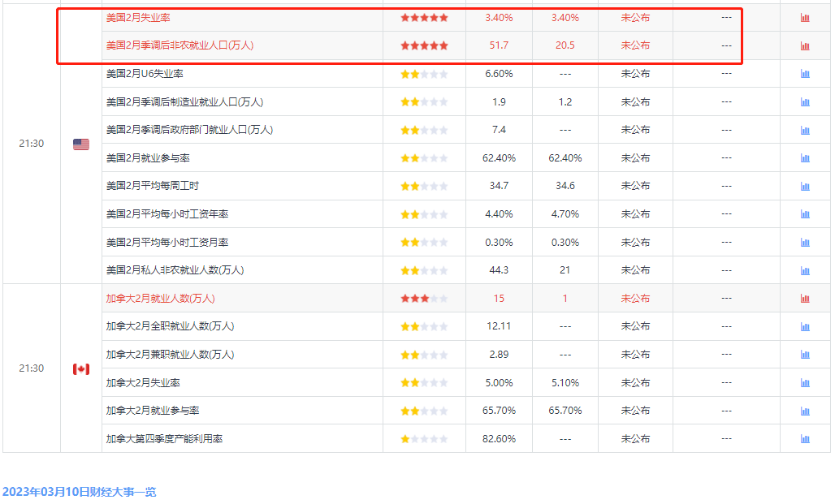This screenshot has width=835, height=504.
Task: Click three-star rating of 加拿大2月就业人数
Action: click(424, 299)
